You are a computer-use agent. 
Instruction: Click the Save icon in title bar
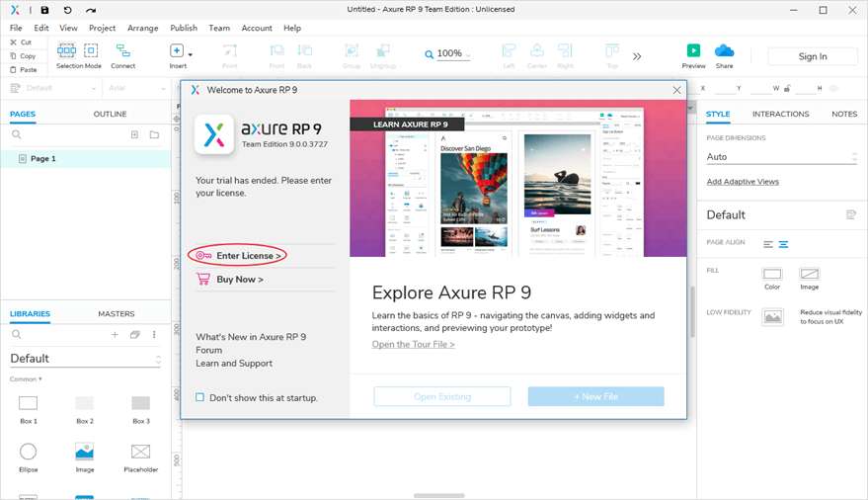[45, 10]
